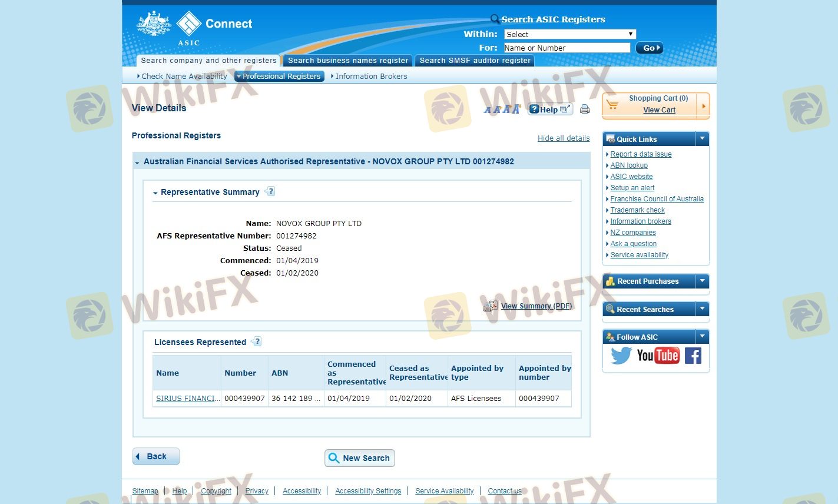Viewport: 838px width, 504px height.
Task: Expand the Recent Searches panel
Action: pos(702,309)
